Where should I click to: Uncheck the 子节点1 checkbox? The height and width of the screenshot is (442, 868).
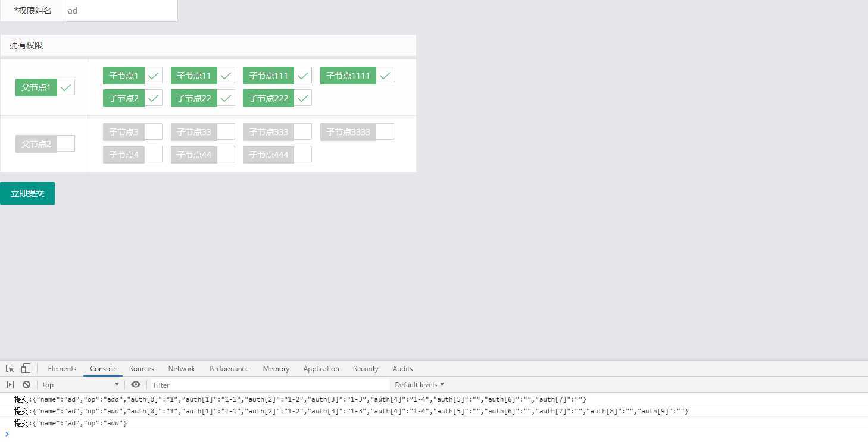(x=133, y=76)
